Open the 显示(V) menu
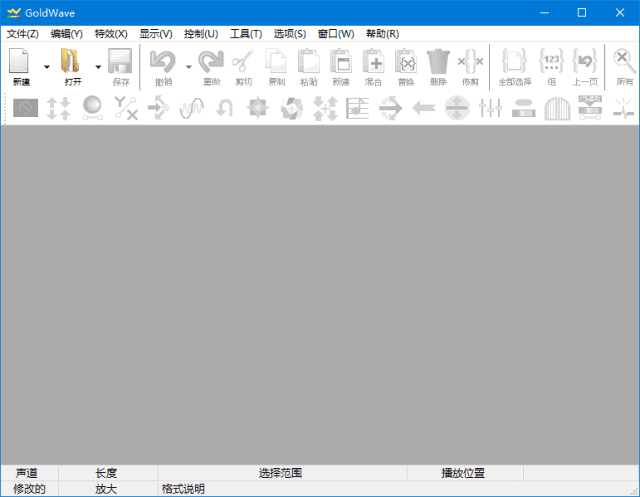 click(156, 34)
